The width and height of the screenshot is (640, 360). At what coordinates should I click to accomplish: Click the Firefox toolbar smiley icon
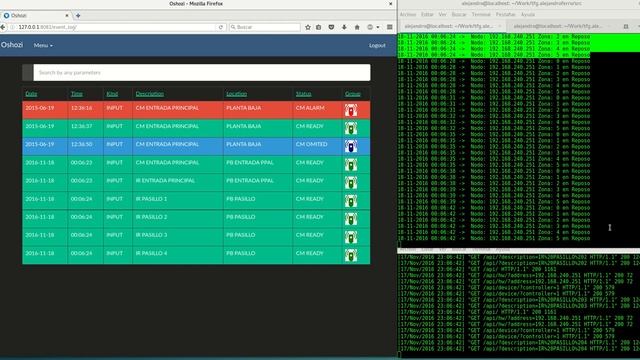click(370, 27)
